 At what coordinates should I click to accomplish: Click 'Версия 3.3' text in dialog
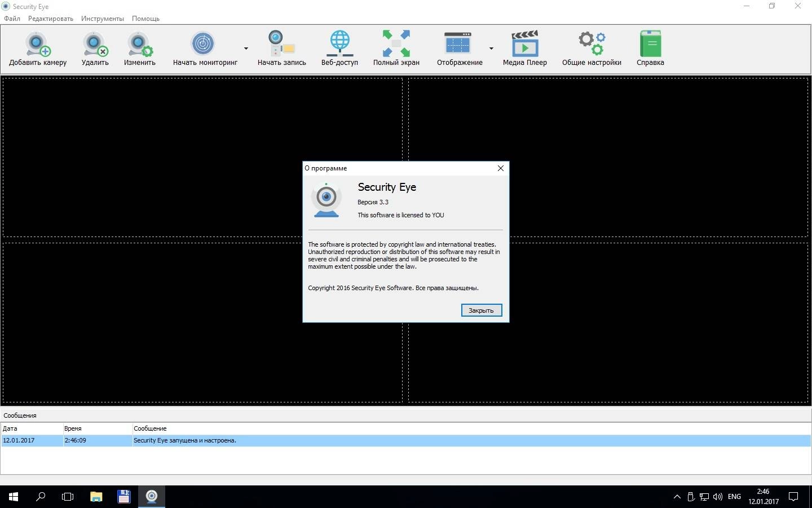point(373,202)
